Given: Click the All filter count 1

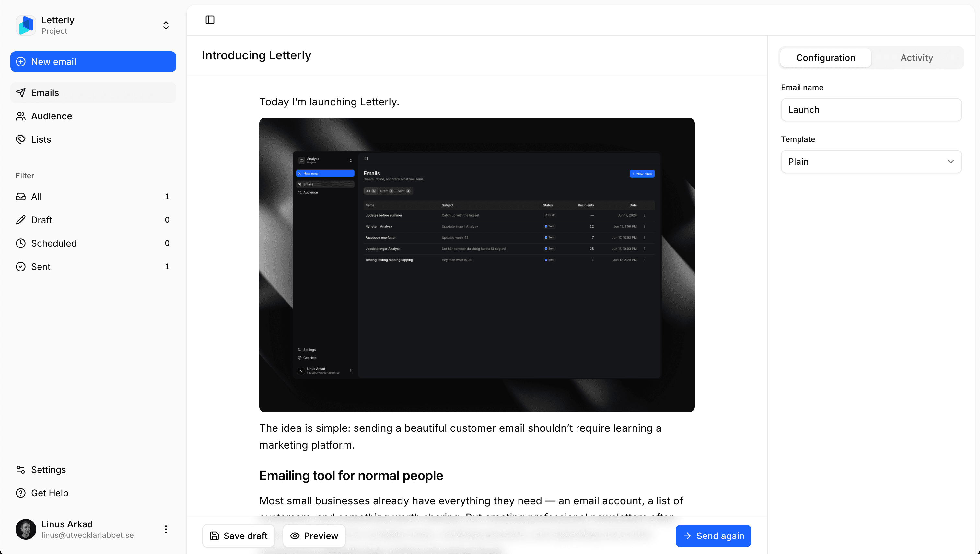Looking at the screenshot, I should [167, 197].
